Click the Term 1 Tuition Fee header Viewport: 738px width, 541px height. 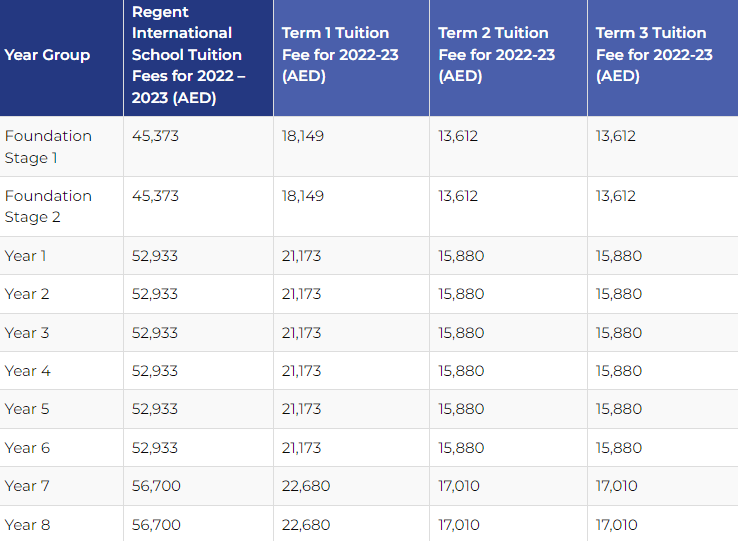[x=340, y=55]
